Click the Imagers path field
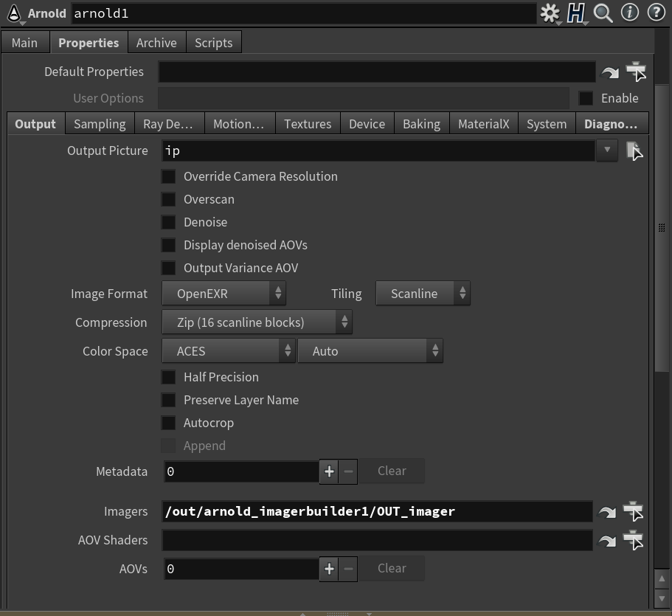 pyautogui.click(x=377, y=511)
